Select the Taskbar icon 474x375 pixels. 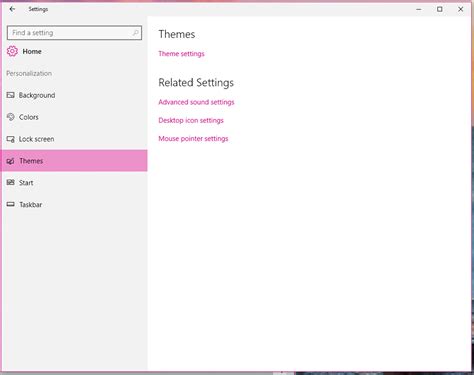point(11,204)
